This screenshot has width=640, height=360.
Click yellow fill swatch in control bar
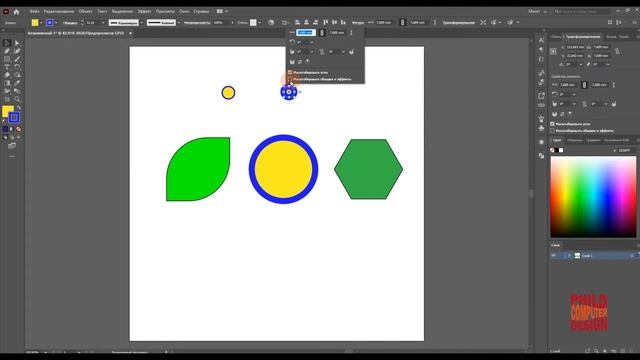pyautogui.click(x=35, y=23)
